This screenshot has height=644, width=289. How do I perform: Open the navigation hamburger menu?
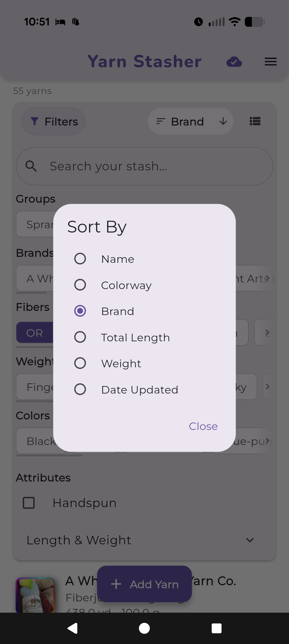click(271, 62)
